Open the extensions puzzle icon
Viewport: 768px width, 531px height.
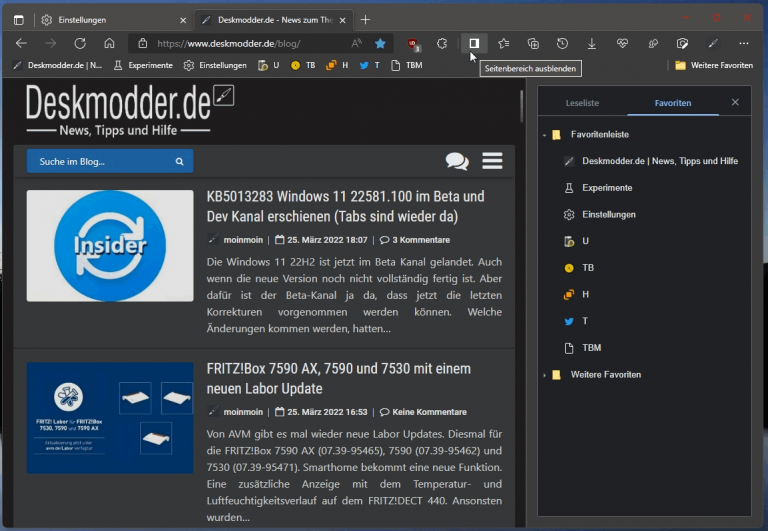tap(442, 44)
